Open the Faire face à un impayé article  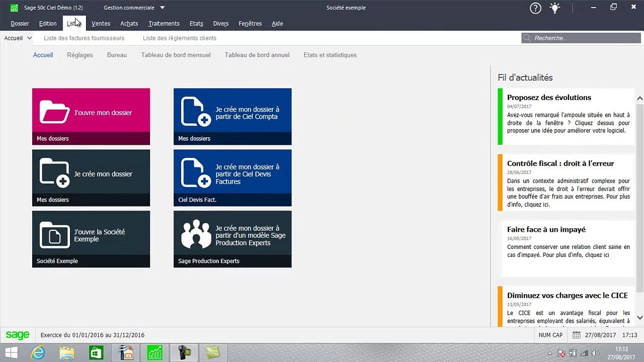(566, 248)
